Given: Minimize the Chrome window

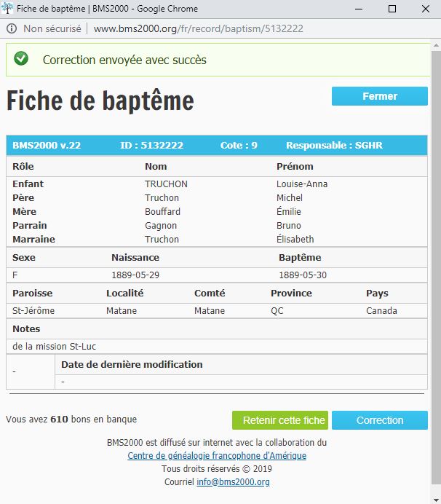Looking at the screenshot, I should (359, 9).
